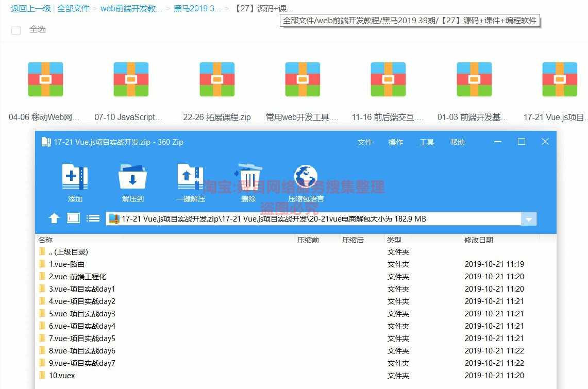
Task: Click the 解压到 (Extract to) icon
Action: point(133,177)
